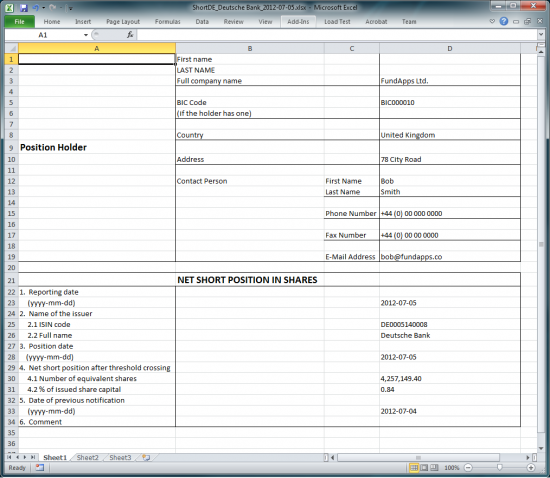This screenshot has height=478, width=550.
Task: Click cell containing FundApps Ltd.
Action: 450,81
